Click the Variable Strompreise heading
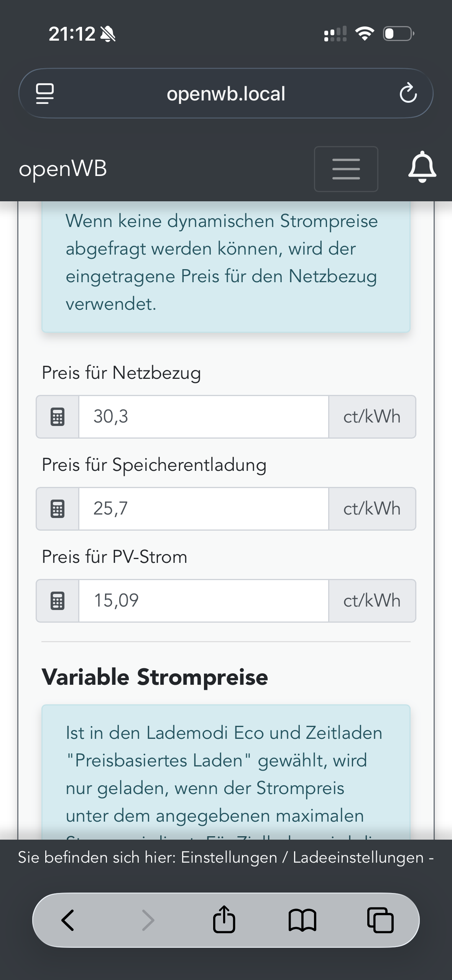 (155, 677)
